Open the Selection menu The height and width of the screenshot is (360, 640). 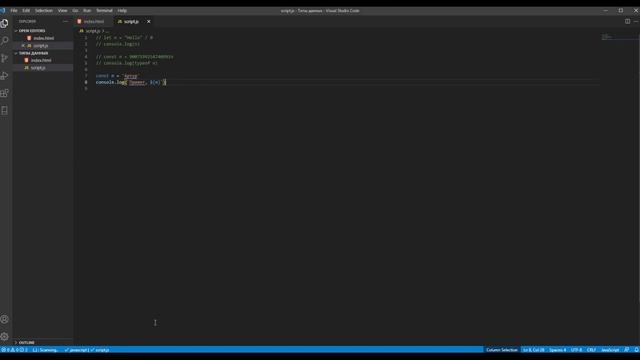tap(44, 11)
